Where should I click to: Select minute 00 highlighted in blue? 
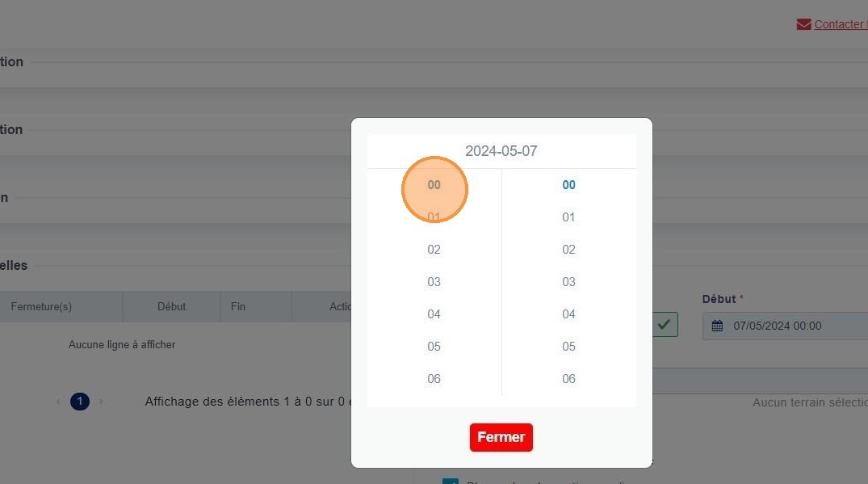click(x=568, y=185)
